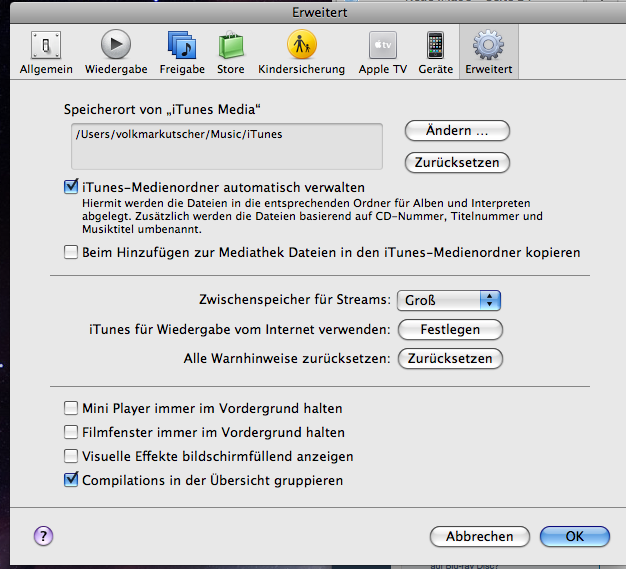Click the Zwischenspeicher für Streams label
The image size is (626, 569).
point(295,299)
